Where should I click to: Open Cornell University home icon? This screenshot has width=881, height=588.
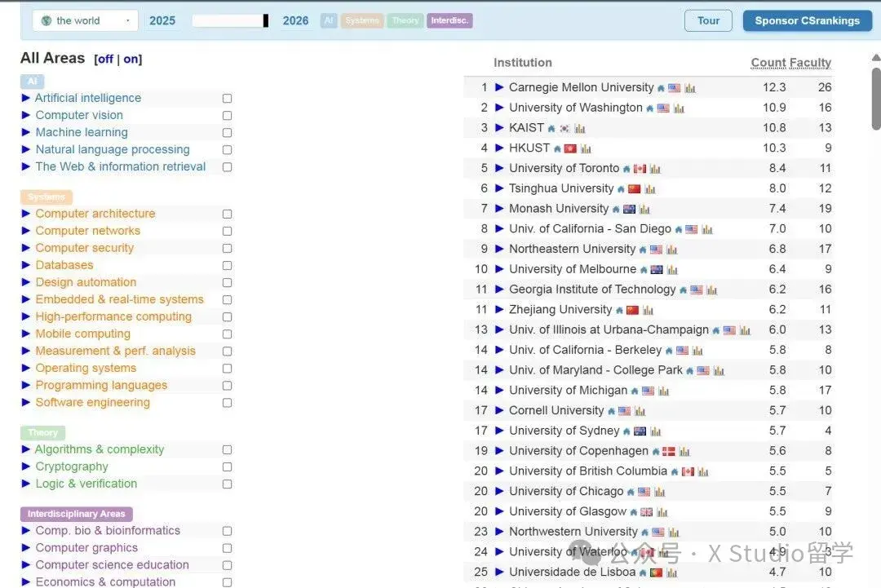pyautogui.click(x=611, y=412)
